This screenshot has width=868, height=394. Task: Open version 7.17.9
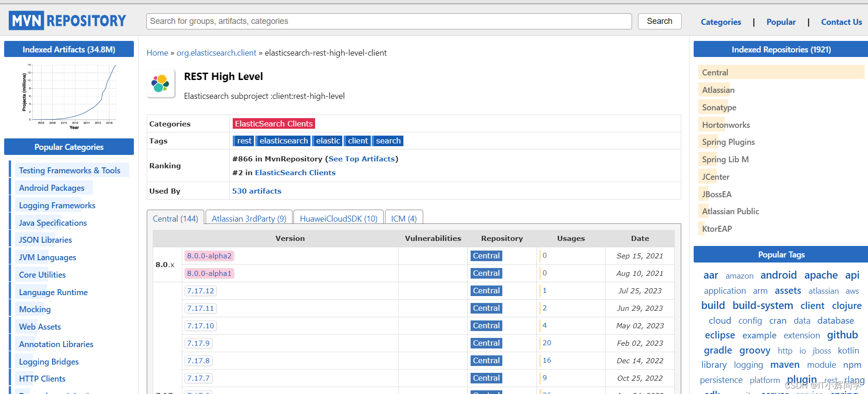pyautogui.click(x=198, y=343)
